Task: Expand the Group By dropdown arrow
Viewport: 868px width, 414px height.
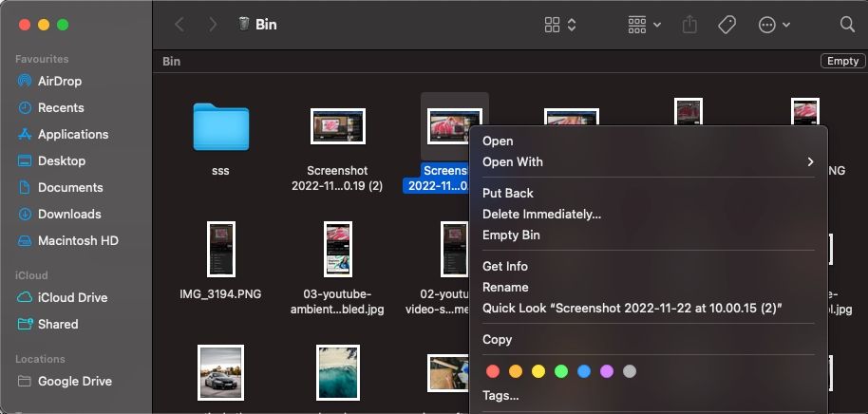Action: tap(657, 25)
